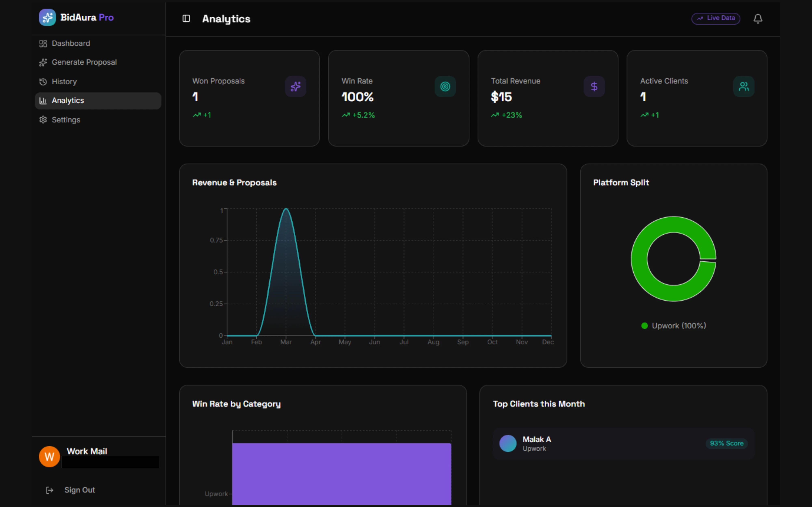Click the BidAura Pro logo icon
Viewport: 812px width, 507px height.
click(47, 17)
